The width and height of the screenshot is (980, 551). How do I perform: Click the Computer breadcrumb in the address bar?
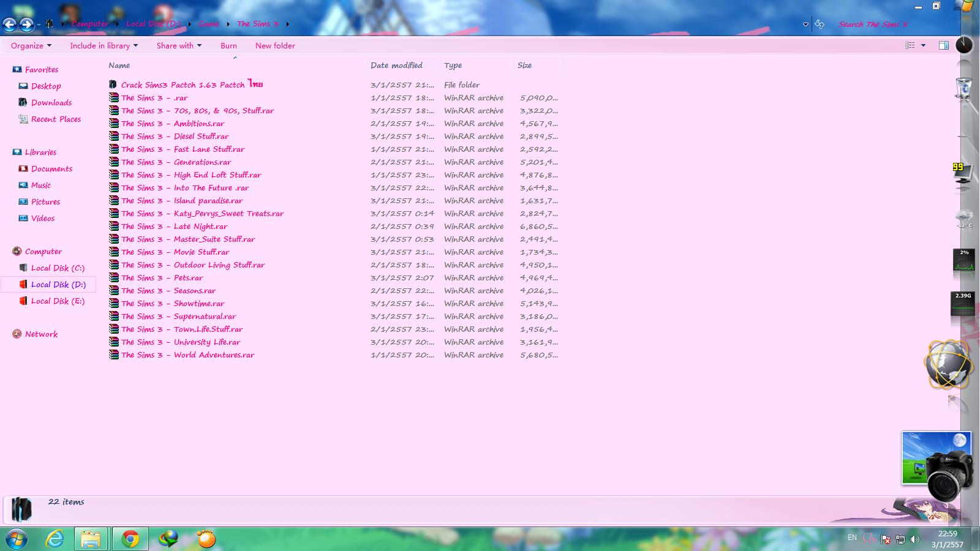(x=90, y=24)
